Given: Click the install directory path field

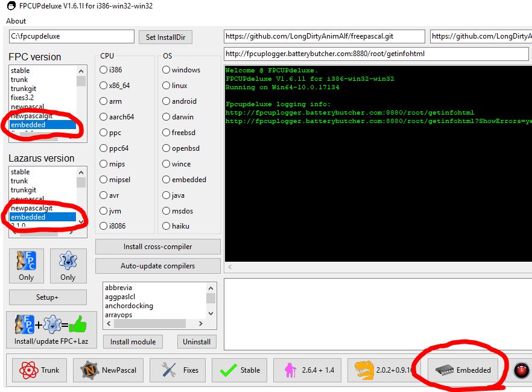Looking at the screenshot, I should coord(71,36).
